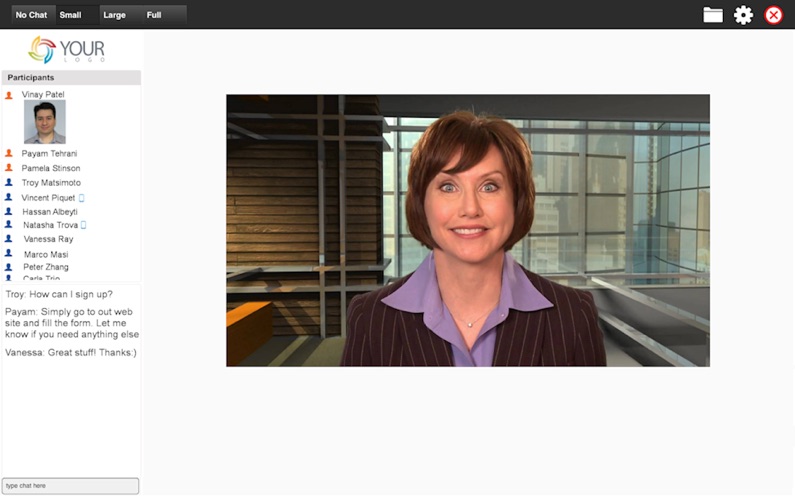Click Vinay Patel's orange presenter icon

click(x=9, y=95)
